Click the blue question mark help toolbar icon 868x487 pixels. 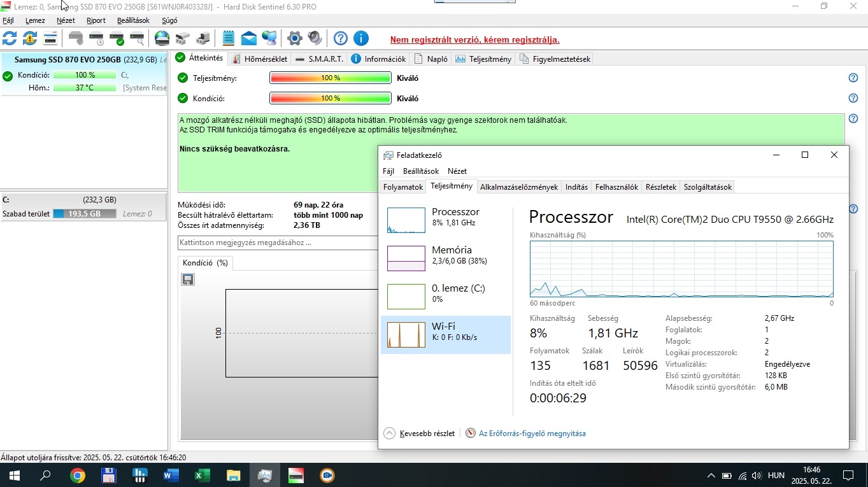pyautogui.click(x=341, y=38)
